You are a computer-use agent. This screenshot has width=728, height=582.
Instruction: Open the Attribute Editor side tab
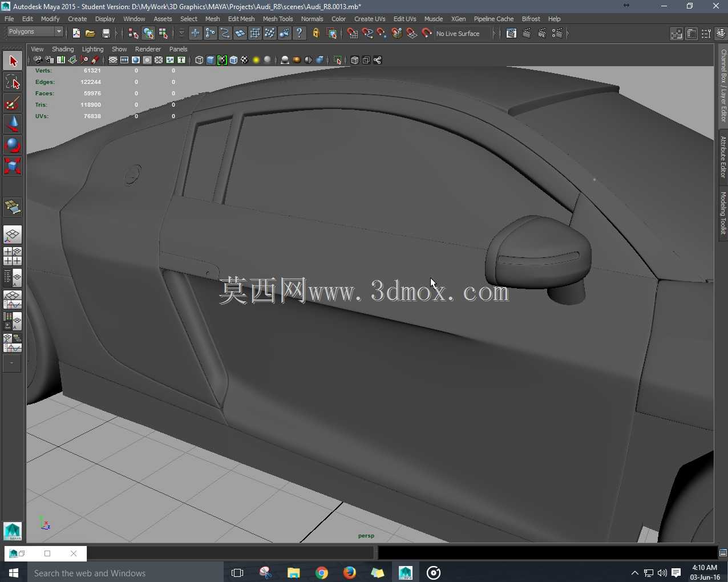(x=723, y=156)
